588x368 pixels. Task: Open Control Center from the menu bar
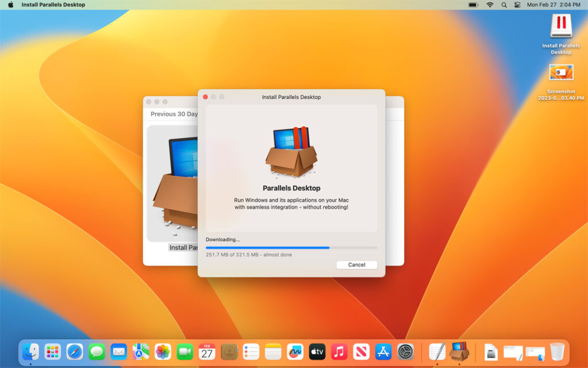pyautogui.click(x=517, y=5)
